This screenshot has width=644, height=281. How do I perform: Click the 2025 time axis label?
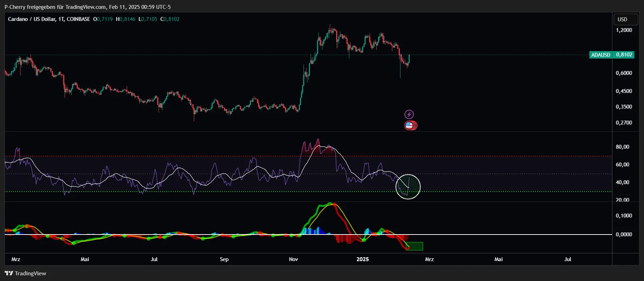tap(362, 259)
